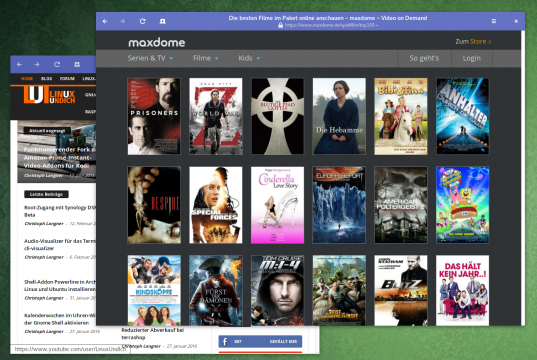This screenshot has height=360, width=537.
Task: Open the Special Forces poster
Action: pyautogui.click(x=216, y=205)
